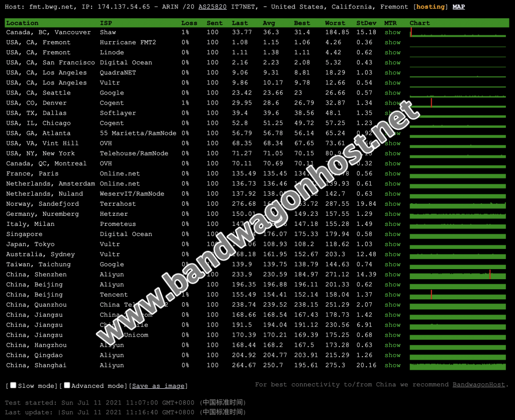Show MTR for Beijing Tencent row
This screenshot has width=515, height=420.
coord(392,295)
